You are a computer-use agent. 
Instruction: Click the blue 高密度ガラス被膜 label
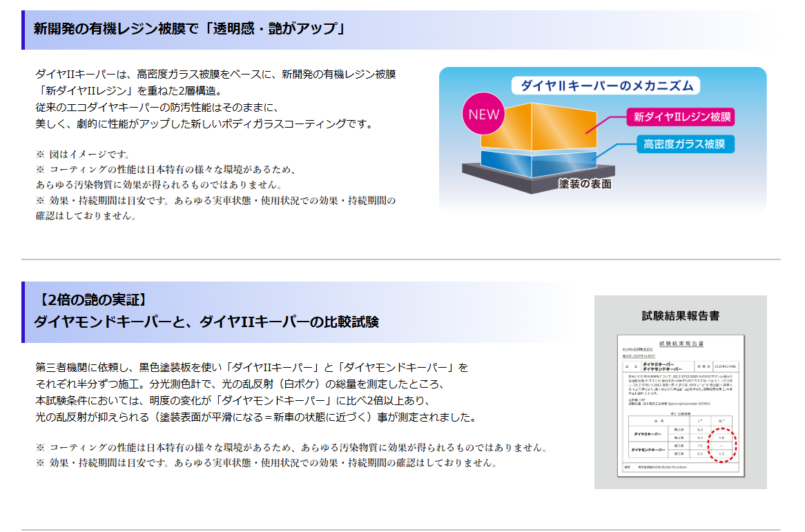[684, 144]
